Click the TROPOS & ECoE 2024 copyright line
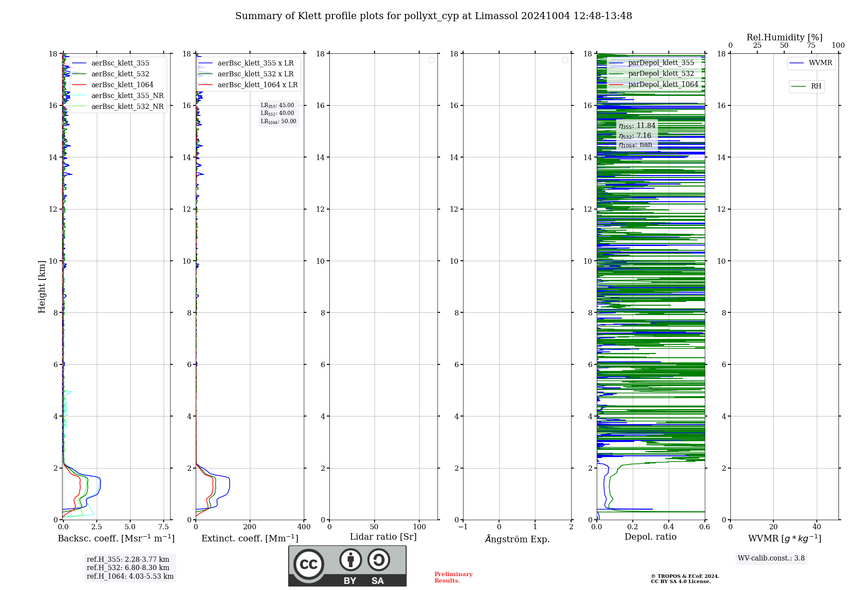Viewport: 868px width, 590px height. pos(685,576)
